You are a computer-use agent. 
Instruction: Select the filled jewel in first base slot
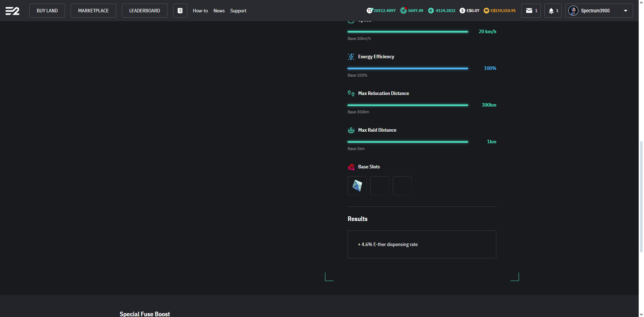click(357, 186)
